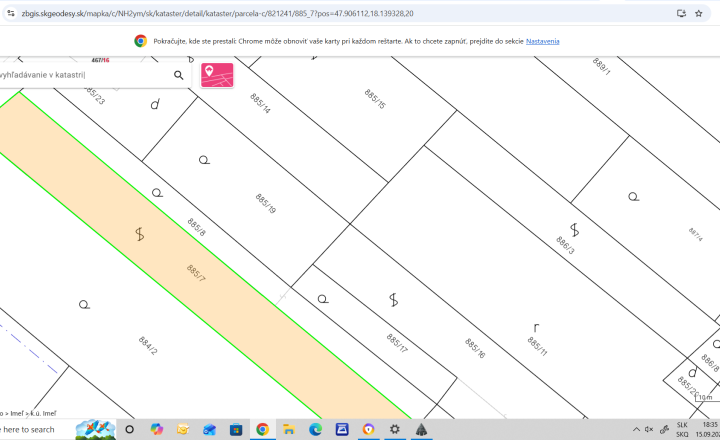720x440 pixels.
Task: Select parcel label 885/8
Action: click(197, 227)
